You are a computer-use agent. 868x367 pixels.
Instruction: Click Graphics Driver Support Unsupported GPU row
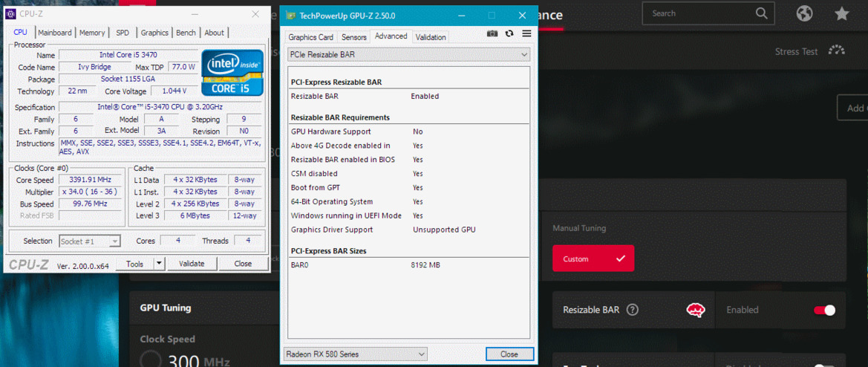pos(408,230)
